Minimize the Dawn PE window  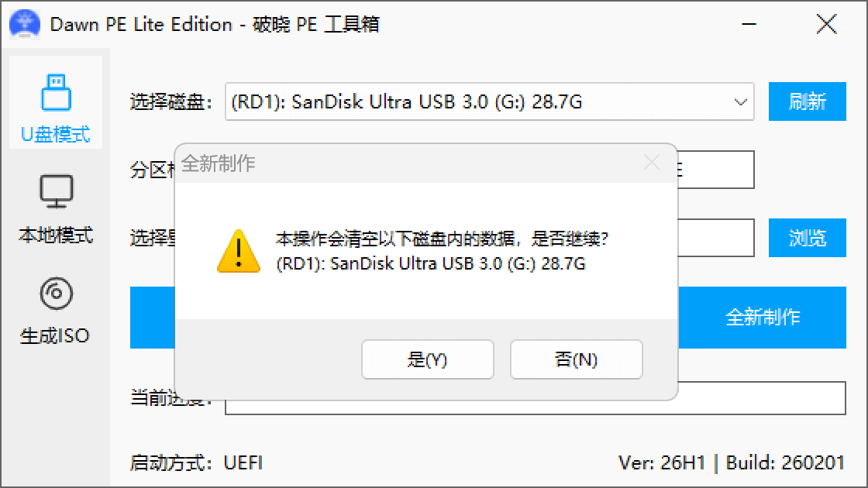pyautogui.click(x=749, y=24)
